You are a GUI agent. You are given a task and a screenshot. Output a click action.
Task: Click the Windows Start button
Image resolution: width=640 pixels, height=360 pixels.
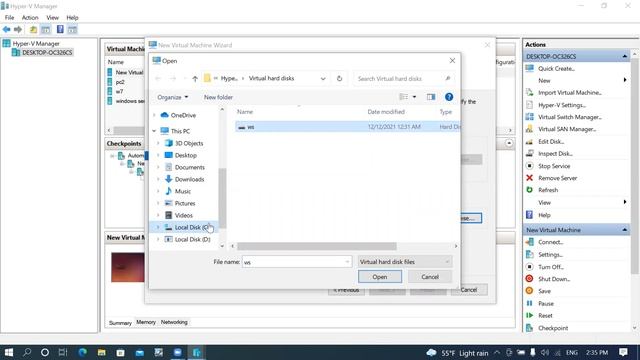coord(9,352)
